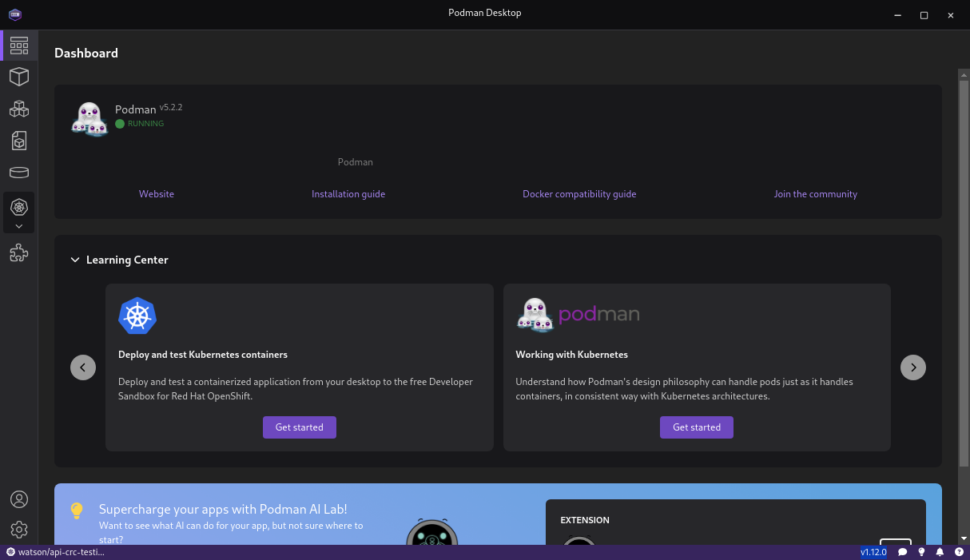Open the Installation guide link
The height and width of the screenshot is (560, 970).
point(348,194)
